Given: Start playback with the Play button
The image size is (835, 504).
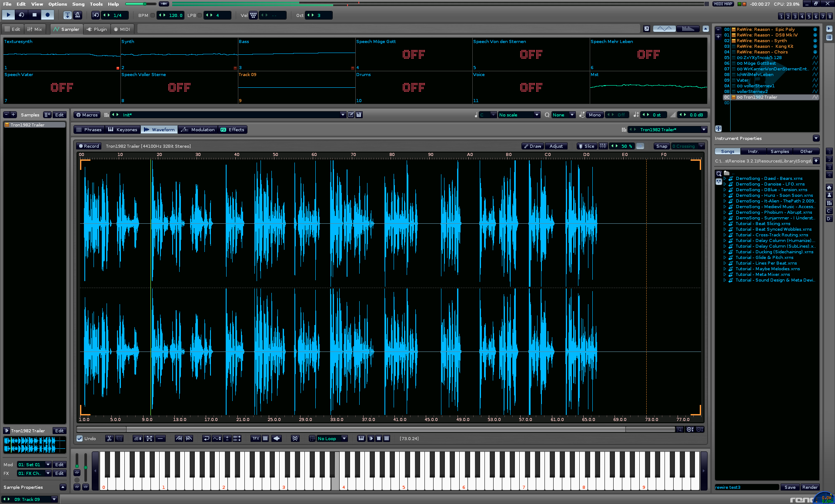Looking at the screenshot, I should 8,15.
